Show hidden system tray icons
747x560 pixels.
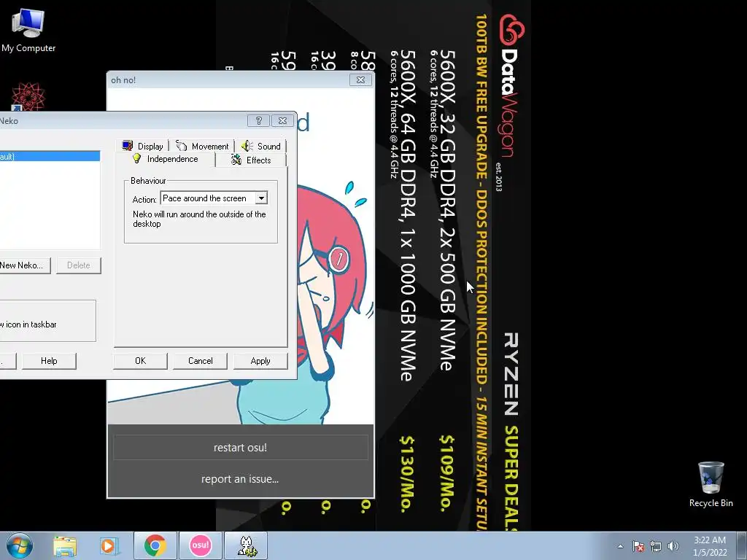pos(620,546)
